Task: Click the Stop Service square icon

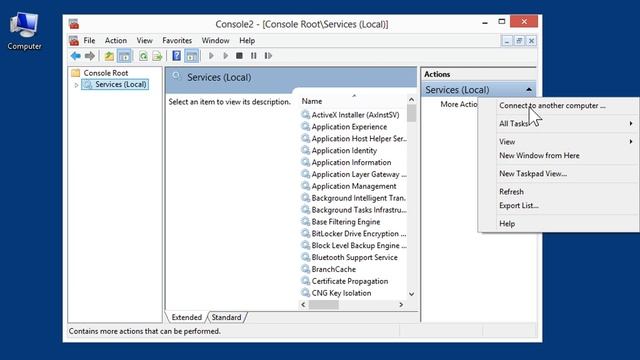Action: [239, 56]
